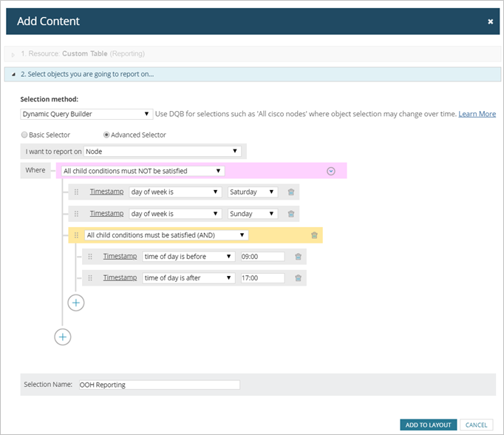This screenshot has width=504, height=435.
Task: Click the 17:00 time input field
Action: click(x=262, y=278)
